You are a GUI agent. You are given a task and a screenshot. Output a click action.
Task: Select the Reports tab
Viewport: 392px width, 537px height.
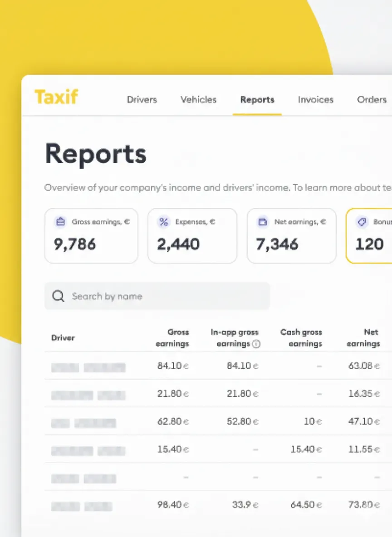[257, 100]
